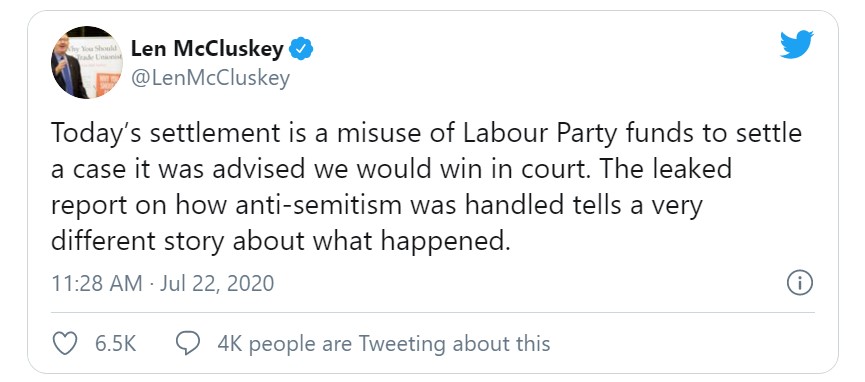
Task: Click the word 'anti-semitism' in tweet text
Action: point(319,205)
